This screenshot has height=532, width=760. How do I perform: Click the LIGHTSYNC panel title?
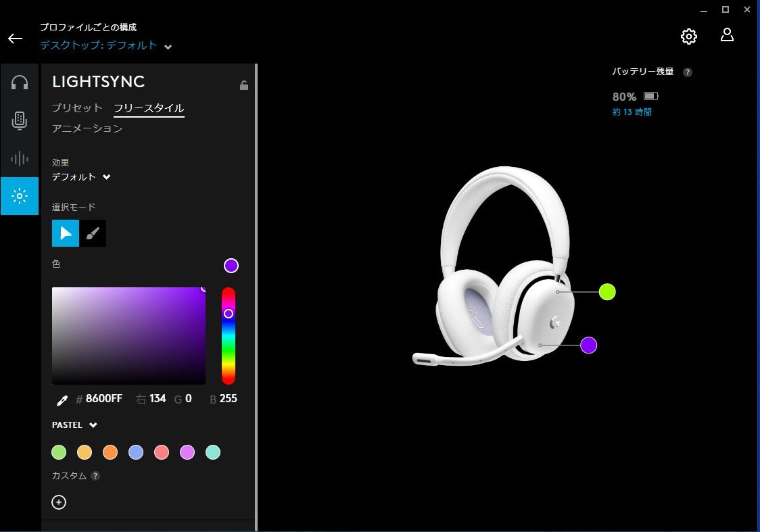[x=99, y=81]
